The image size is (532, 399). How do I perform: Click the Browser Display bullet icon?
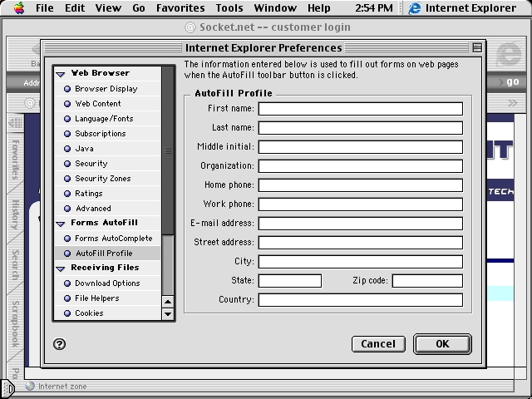(x=67, y=89)
